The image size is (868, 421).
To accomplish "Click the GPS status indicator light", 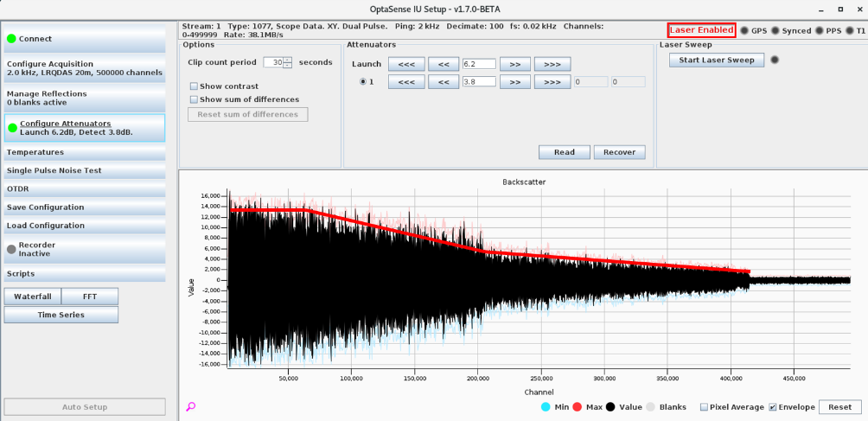I will point(744,31).
